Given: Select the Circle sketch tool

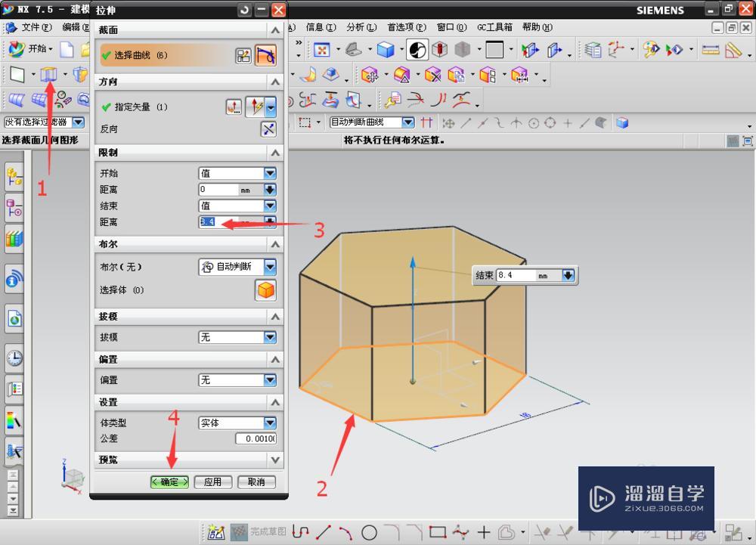Looking at the screenshot, I should pyautogui.click(x=369, y=532).
